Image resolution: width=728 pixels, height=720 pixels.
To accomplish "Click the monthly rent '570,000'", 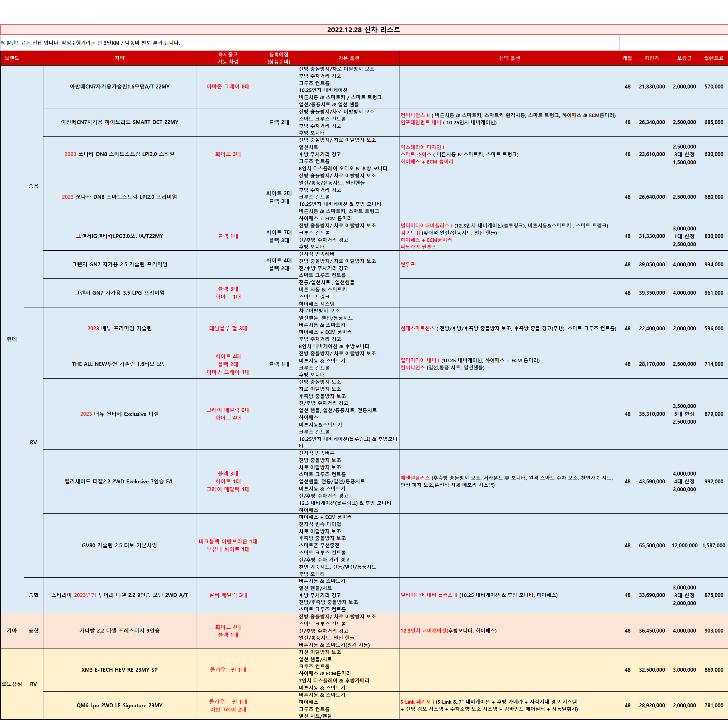I will pos(714,87).
